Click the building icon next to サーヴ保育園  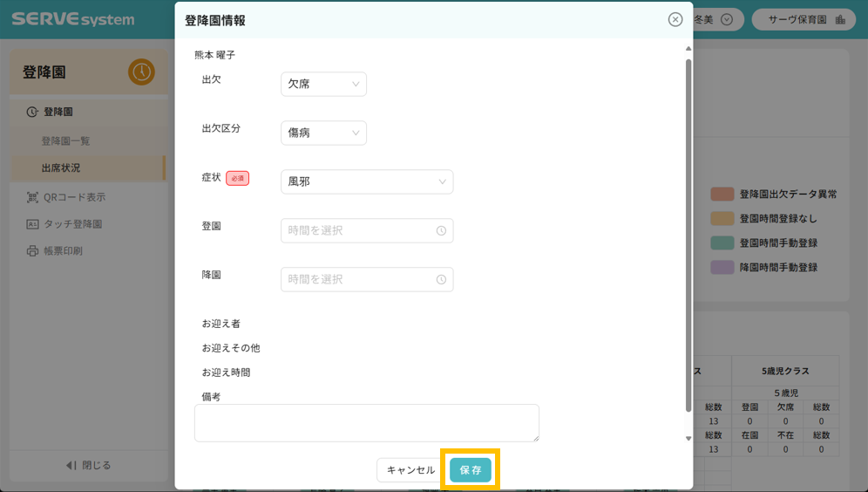click(x=840, y=19)
